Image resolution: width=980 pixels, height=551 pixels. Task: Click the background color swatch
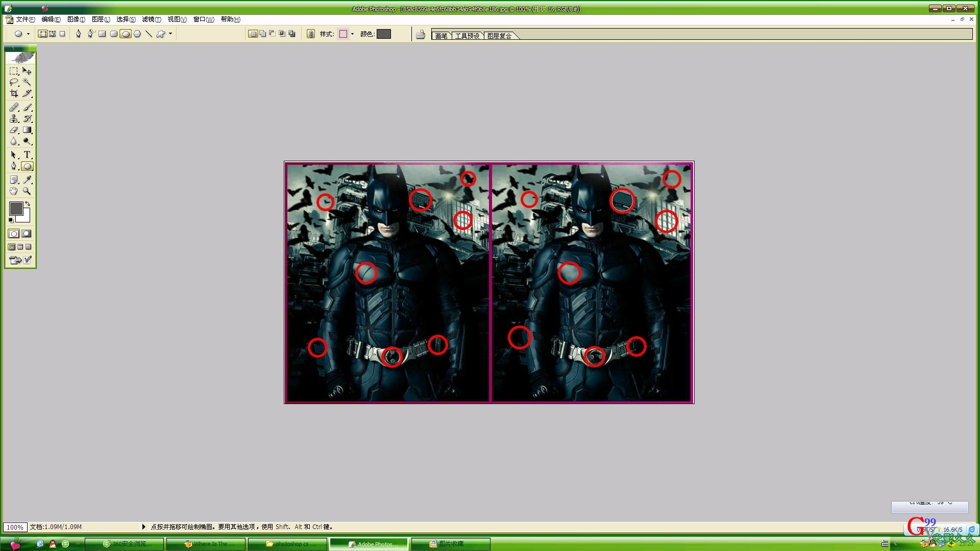point(26,218)
